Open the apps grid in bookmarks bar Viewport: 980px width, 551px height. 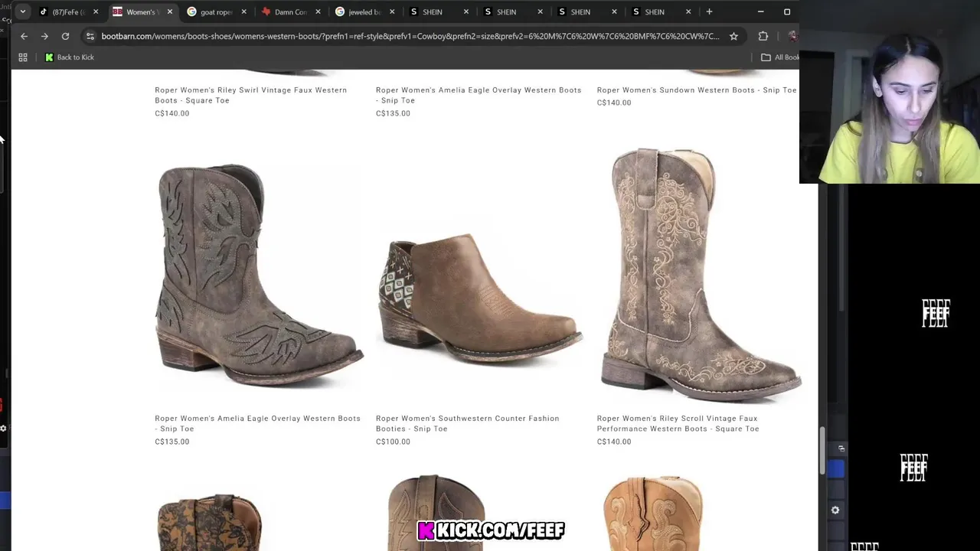click(23, 57)
